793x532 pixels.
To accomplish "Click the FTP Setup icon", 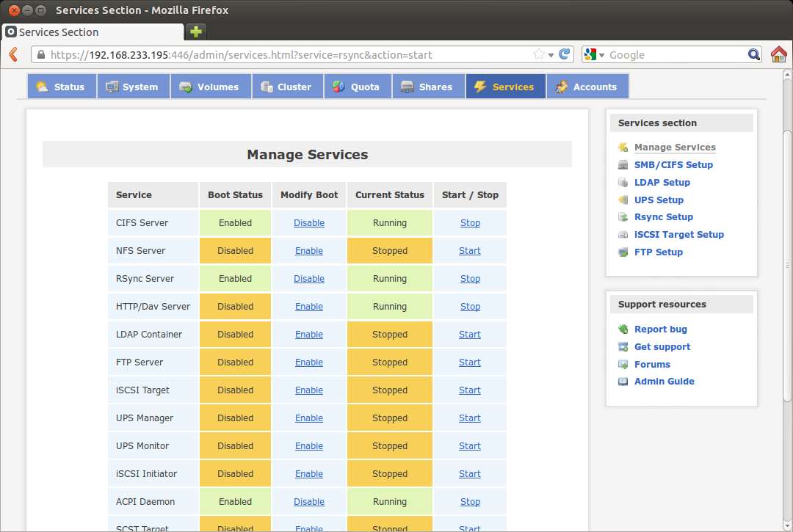I will pos(623,252).
